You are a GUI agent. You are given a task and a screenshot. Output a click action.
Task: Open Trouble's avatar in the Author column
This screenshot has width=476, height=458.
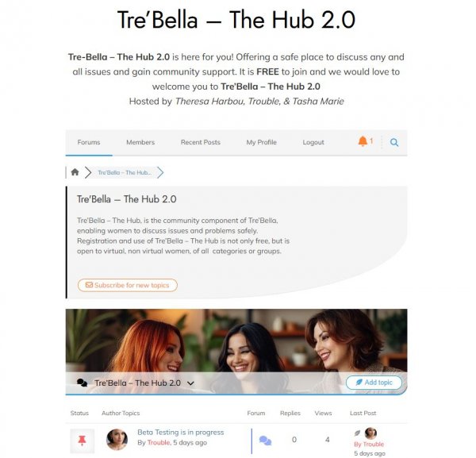pyautogui.click(x=117, y=440)
